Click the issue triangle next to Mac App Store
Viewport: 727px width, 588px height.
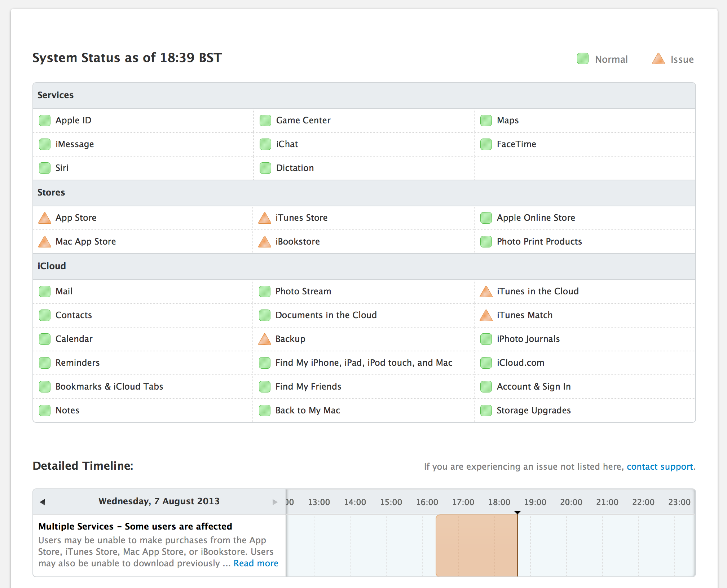click(45, 242)
